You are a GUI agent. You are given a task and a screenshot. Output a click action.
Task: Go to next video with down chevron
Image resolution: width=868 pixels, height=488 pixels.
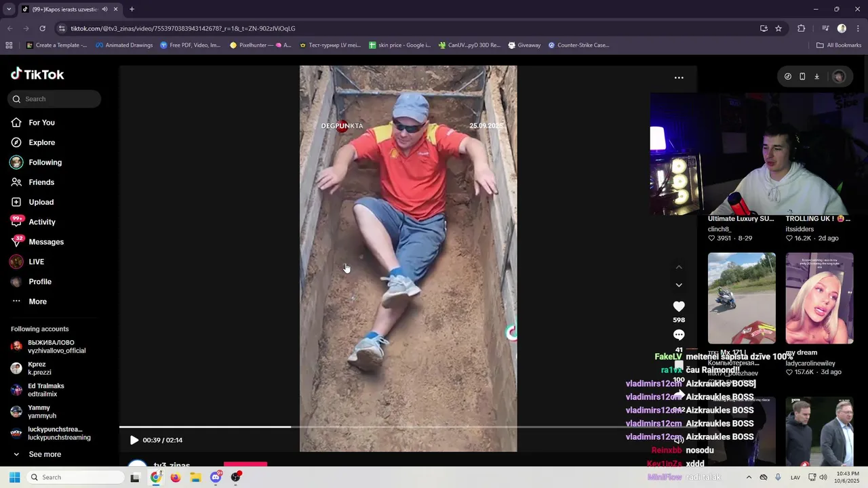[679, 285]
